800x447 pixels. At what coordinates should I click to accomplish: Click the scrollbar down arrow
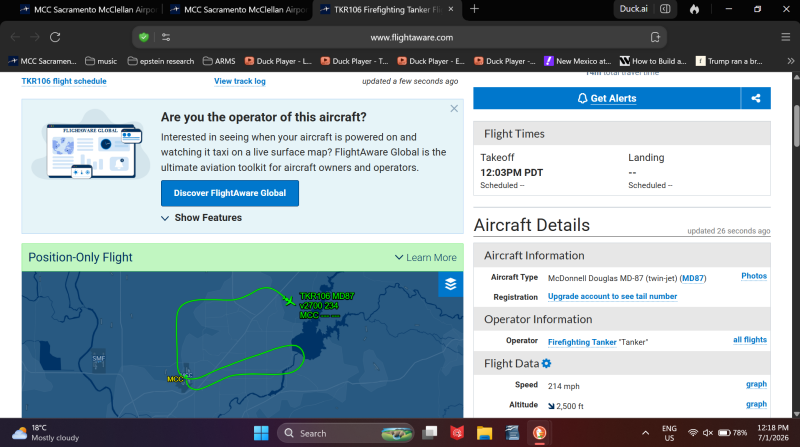(x=796, y=414)
